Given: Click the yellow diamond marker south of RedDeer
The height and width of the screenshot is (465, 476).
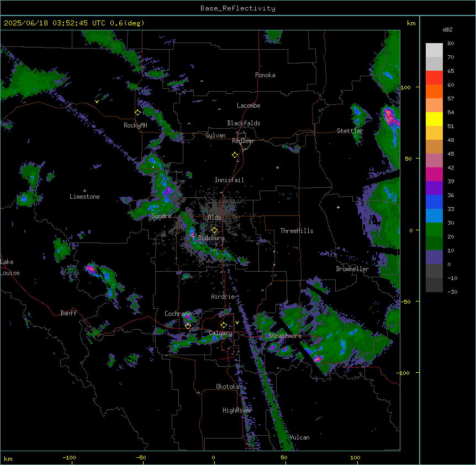Looking at the screenshot, I should pos(235,155).
